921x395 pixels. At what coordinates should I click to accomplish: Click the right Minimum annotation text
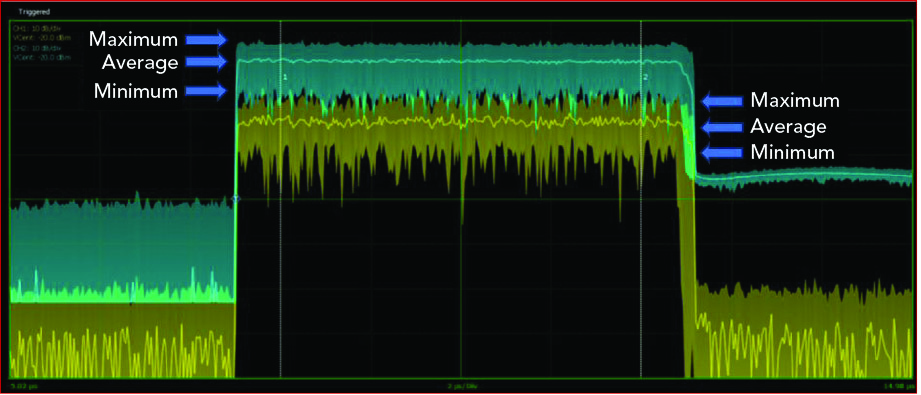792,153
